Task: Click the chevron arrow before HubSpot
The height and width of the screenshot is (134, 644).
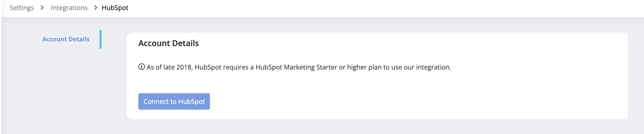Action: click(x=96, y=8)
